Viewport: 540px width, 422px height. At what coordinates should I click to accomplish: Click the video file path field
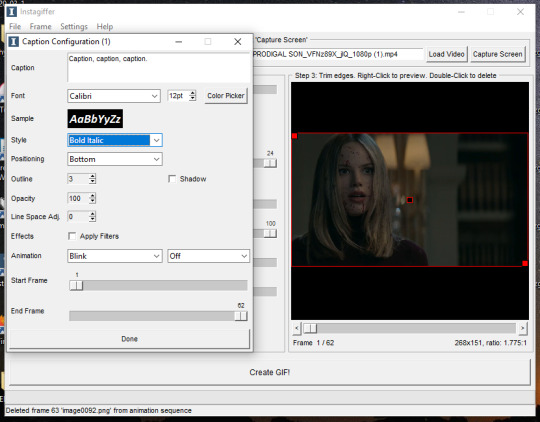338,54
